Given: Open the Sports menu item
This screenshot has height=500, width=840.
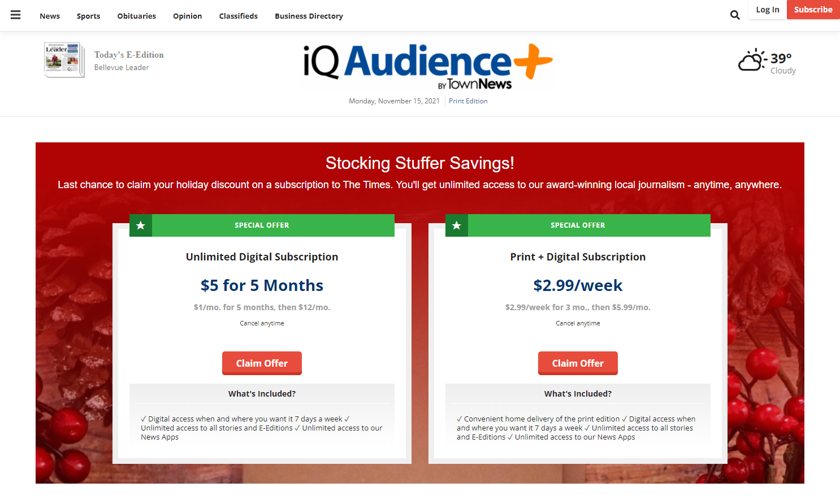Looking at the screenshot, I should 88,16.
